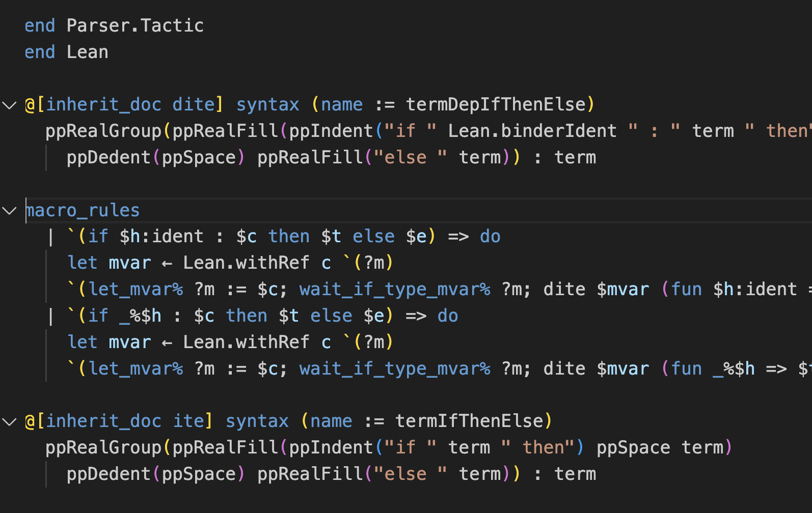Place cursor on termIfThenElse identifier
Image resolution: width=812 pixels, height=513 pixels.
469,421
